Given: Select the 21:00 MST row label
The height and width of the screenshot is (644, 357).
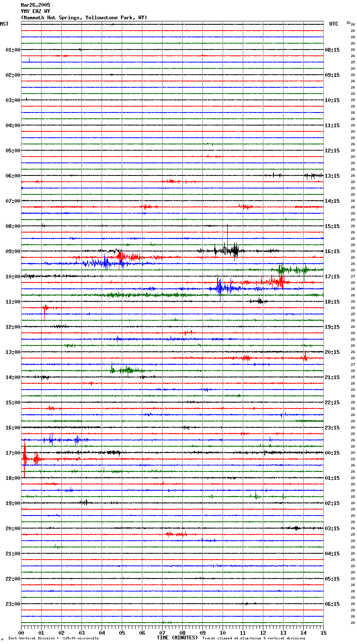Looking at the screenshot, I should pyautogui.click(x=13, y=554).
